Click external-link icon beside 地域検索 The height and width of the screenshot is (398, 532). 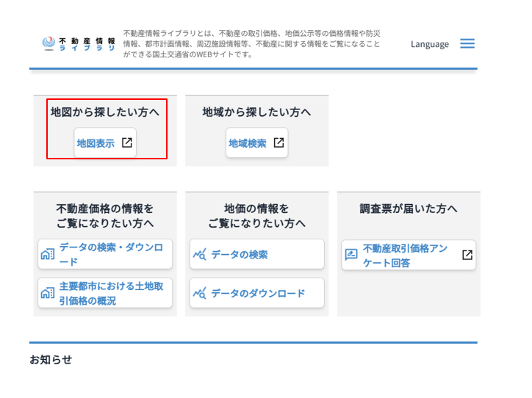[x=278, y=142]
